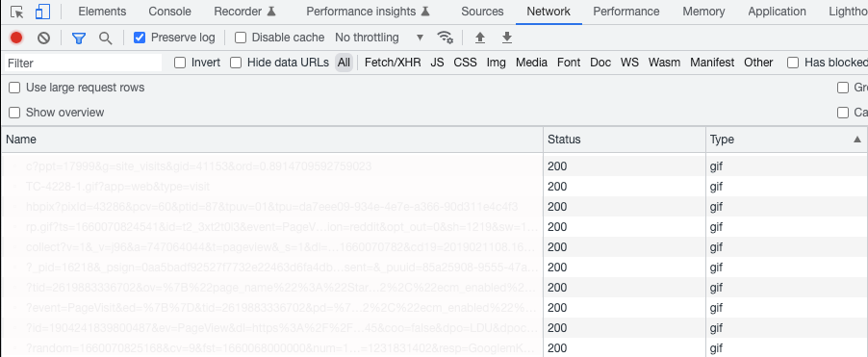Sort by the Status column header
868x357 pixels.
(625, 140)
